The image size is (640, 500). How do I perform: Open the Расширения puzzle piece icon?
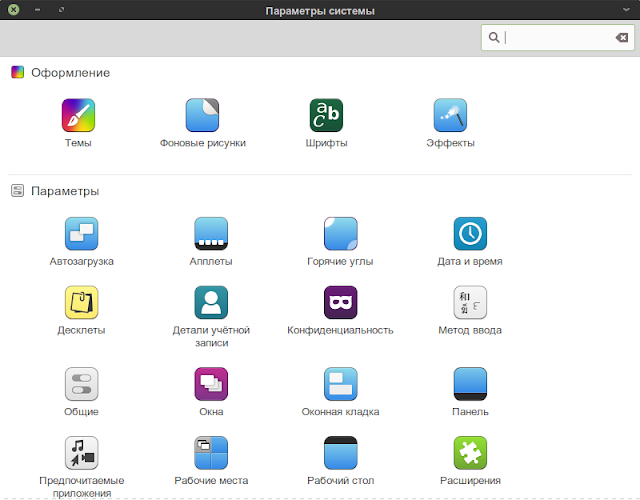(470, 453)
